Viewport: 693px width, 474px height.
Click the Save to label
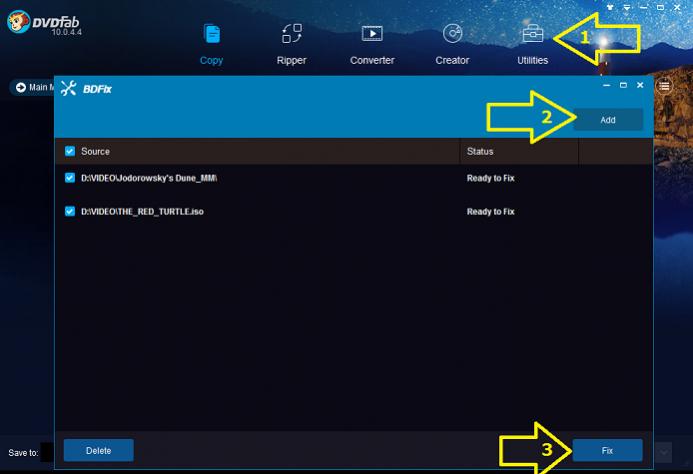click(23, 453)
